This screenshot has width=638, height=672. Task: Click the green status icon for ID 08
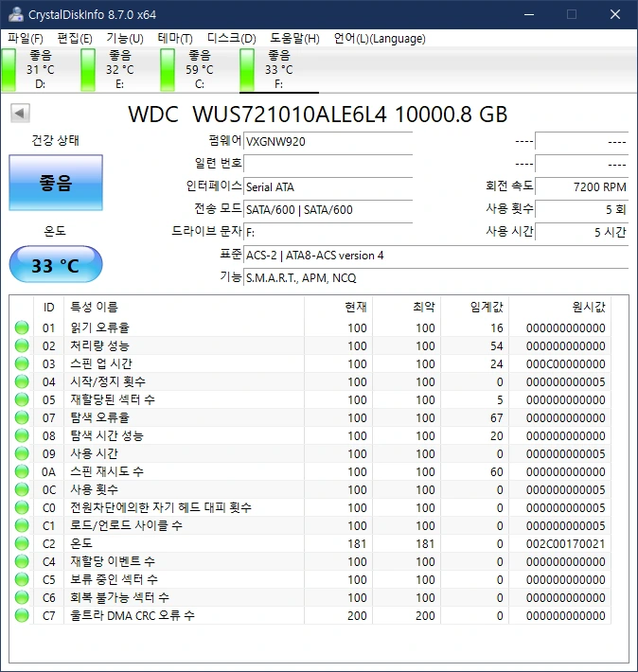click(22, 436)
